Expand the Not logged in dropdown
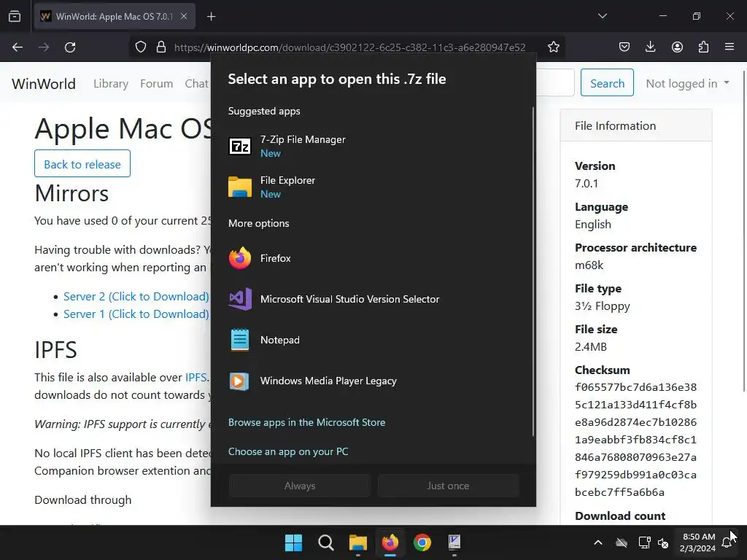This screenshot has height=560, width=747. coord(687,83)
